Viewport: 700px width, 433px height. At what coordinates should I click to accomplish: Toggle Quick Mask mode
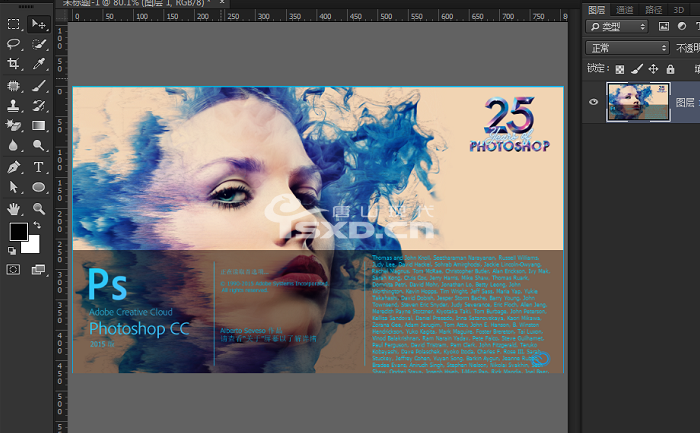pos(13,269)
